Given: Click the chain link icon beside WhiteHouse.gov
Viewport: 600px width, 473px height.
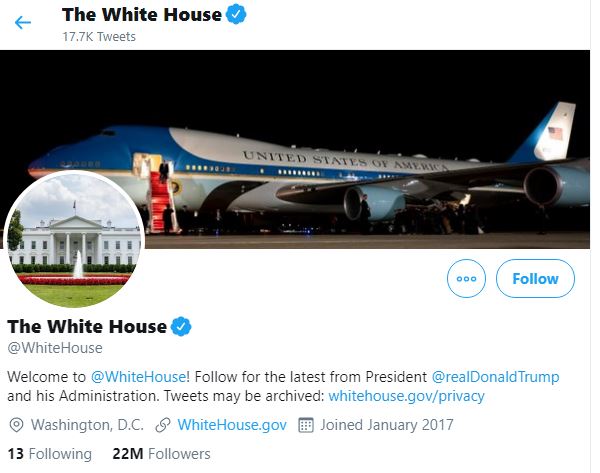Looking at the screenshot, I should 162,425.
